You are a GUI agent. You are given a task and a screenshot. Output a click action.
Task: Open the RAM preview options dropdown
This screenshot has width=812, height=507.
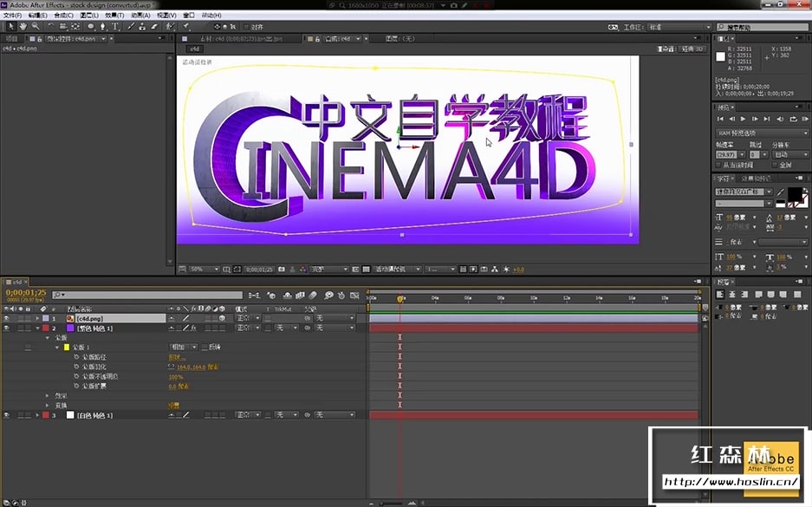point(762,133)
